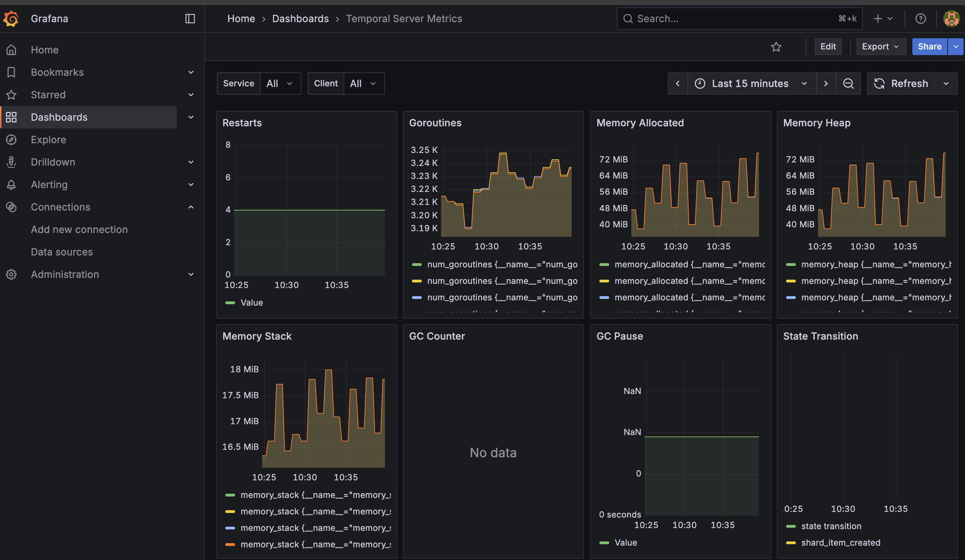Open the Client filter dropdown
965x560 pixels.
click(x=363, y=84)
